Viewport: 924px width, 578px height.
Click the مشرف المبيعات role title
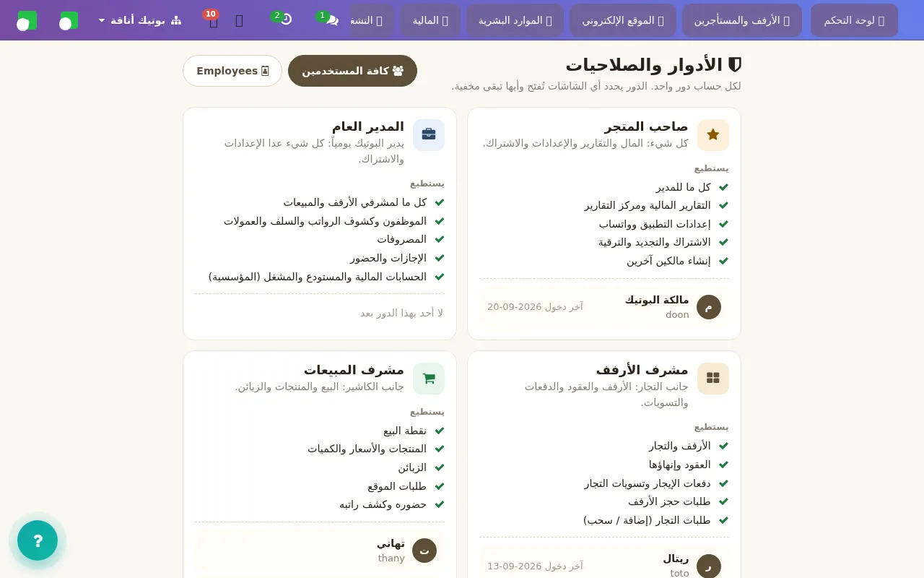[x=354, y=370]
